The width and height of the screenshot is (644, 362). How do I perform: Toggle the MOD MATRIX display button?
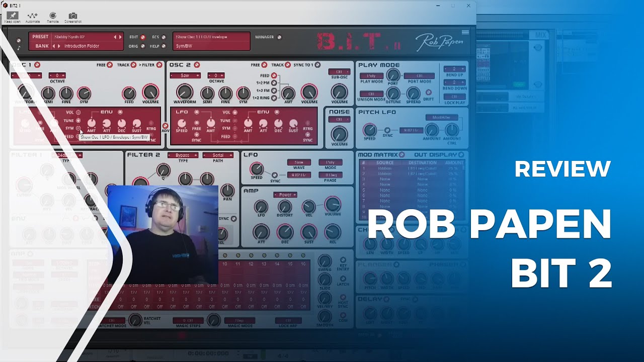(401, 155)
